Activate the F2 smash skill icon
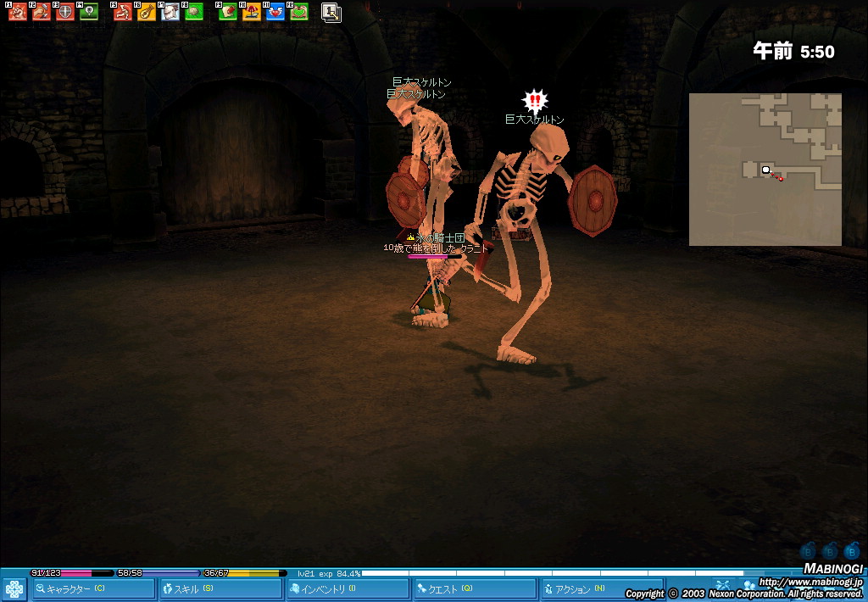The width and height of the screenshot is (868, 602). (x=42, y=12)
